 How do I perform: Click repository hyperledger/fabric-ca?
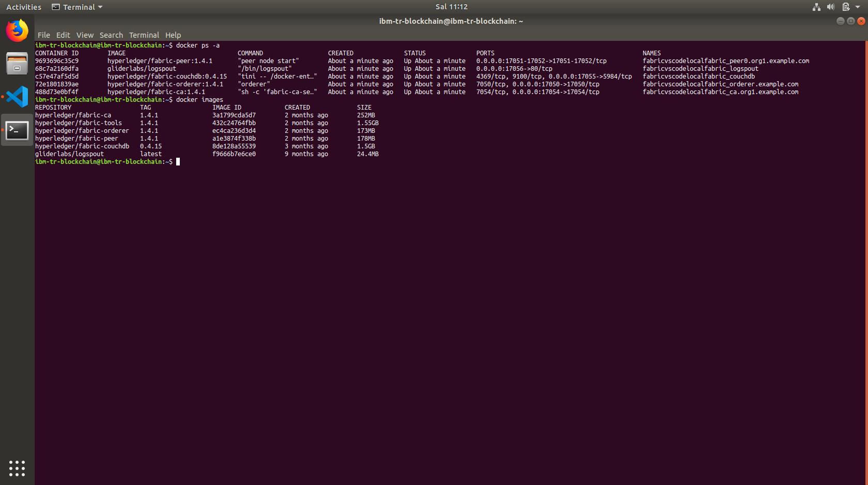pyautogui.click(x=73, y=115)
